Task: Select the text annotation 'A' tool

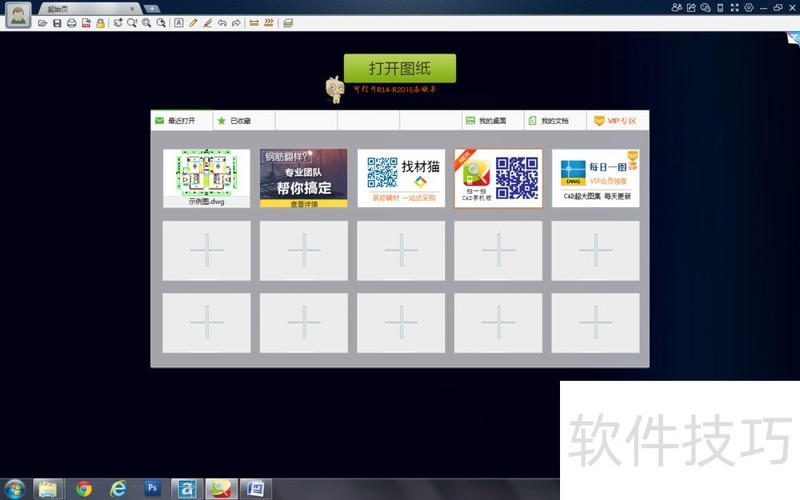Action: 179,23
